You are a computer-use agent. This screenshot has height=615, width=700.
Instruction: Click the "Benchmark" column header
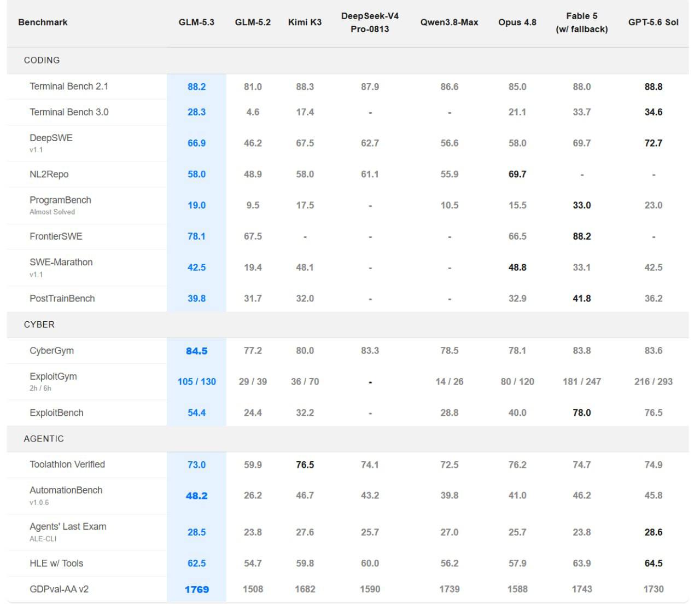point(43,22)
